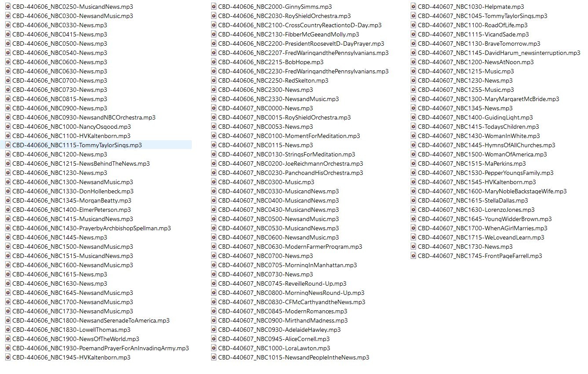Click file name CBD-440607_NBC1700-WhenAGirlMarries.mp3
This screenshot has height=374, width=588.
(x=482, y=228)
